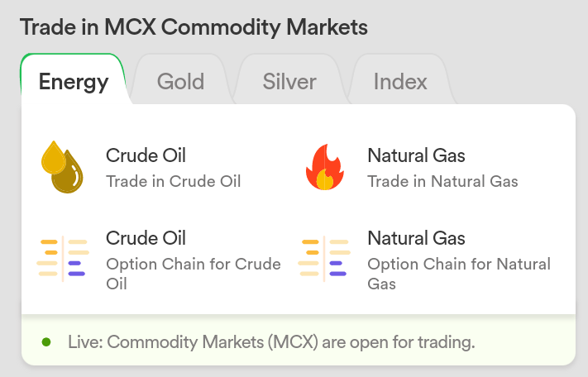Click the Natural Gas option chain icon

[x=324, y=259]
